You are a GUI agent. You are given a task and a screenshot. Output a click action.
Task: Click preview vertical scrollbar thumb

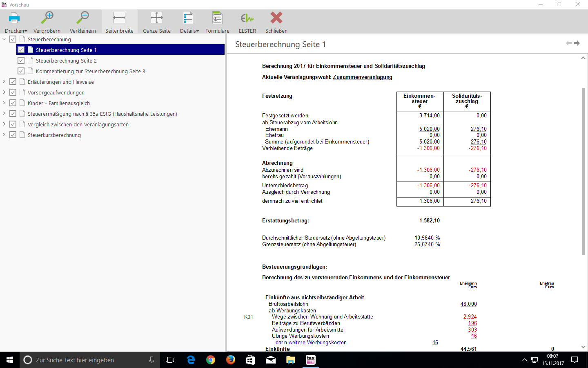click(583, 171)
